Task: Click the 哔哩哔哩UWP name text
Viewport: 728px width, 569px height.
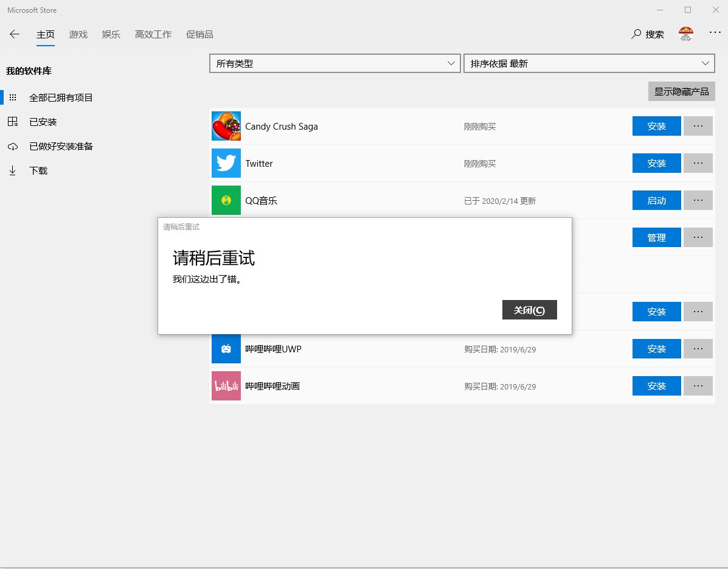Action: point(274,349)
